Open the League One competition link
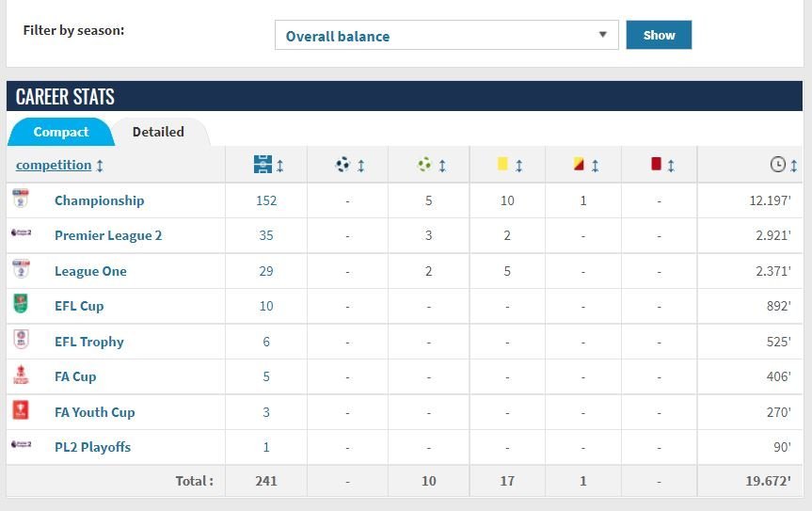Viewport: 812px width, 511px height. pos(90,271)
